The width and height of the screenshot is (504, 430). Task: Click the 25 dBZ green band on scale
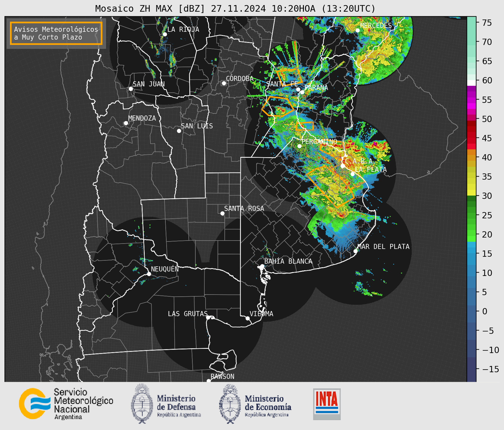(471, 215)
